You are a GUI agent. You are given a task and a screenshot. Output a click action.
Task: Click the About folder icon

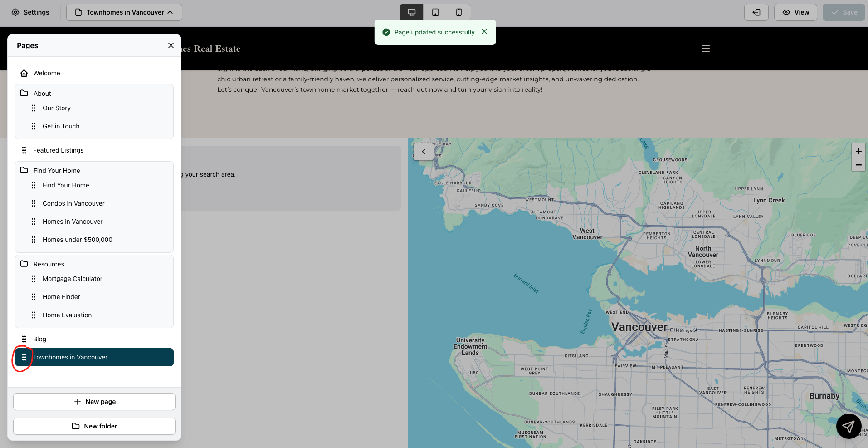(x=24, y=93)
